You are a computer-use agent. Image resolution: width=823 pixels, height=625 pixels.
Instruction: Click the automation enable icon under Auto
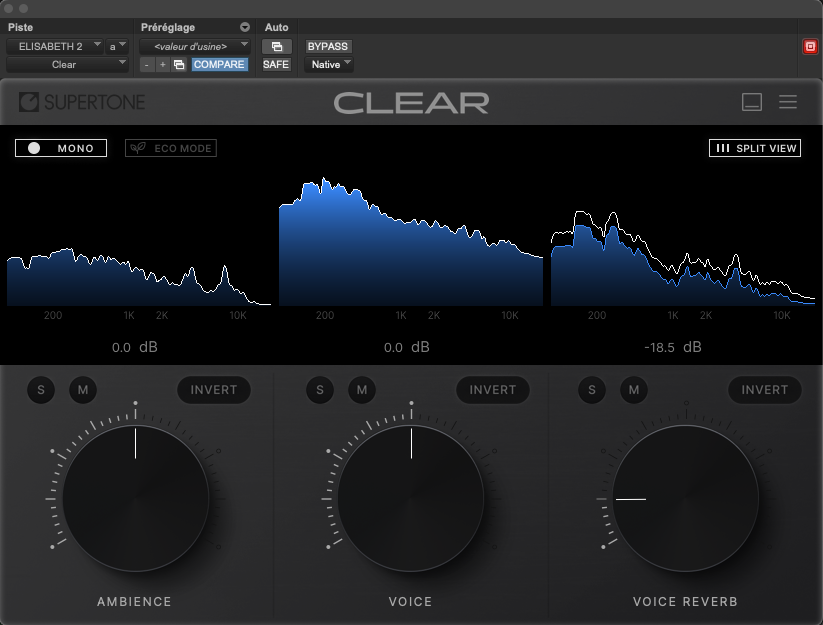click(x=277, y=47)
